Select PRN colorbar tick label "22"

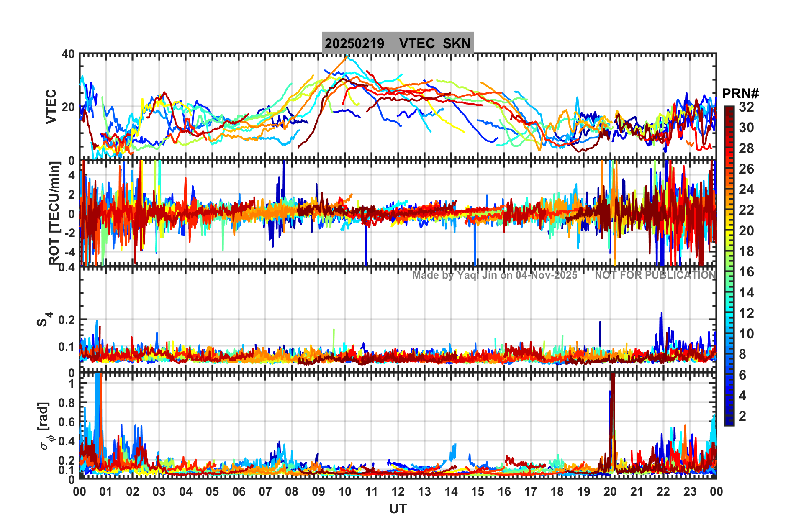746,210
